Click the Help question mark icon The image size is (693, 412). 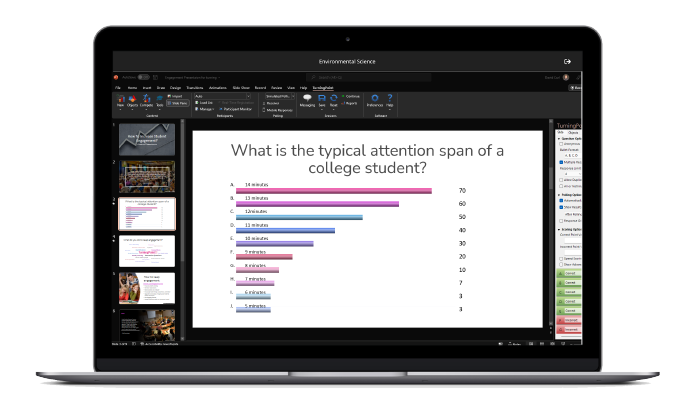click(x=390, y=99)
